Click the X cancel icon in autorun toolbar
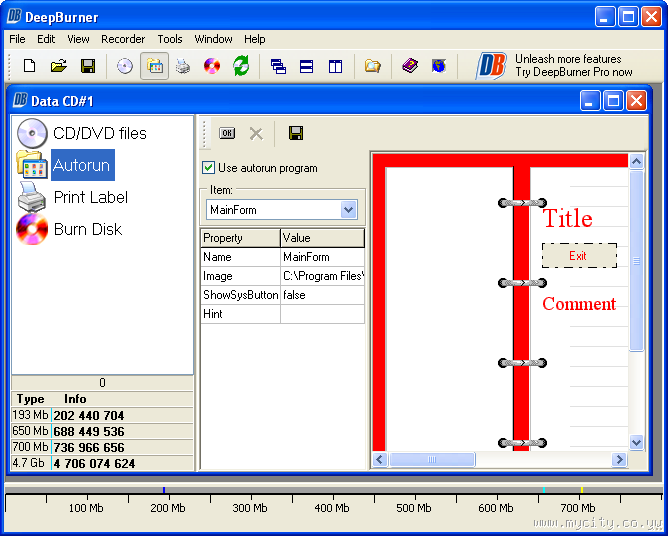Viewport: 668px width, 536px height. [256, 134]
